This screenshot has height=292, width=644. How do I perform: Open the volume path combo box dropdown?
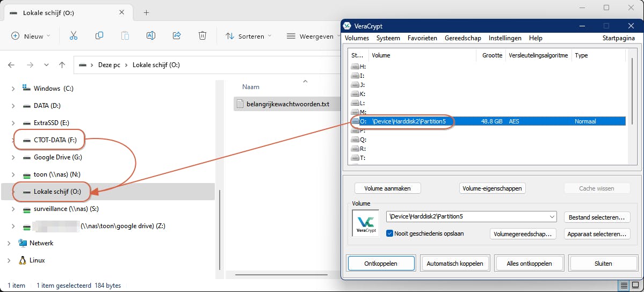click(552, 216)
